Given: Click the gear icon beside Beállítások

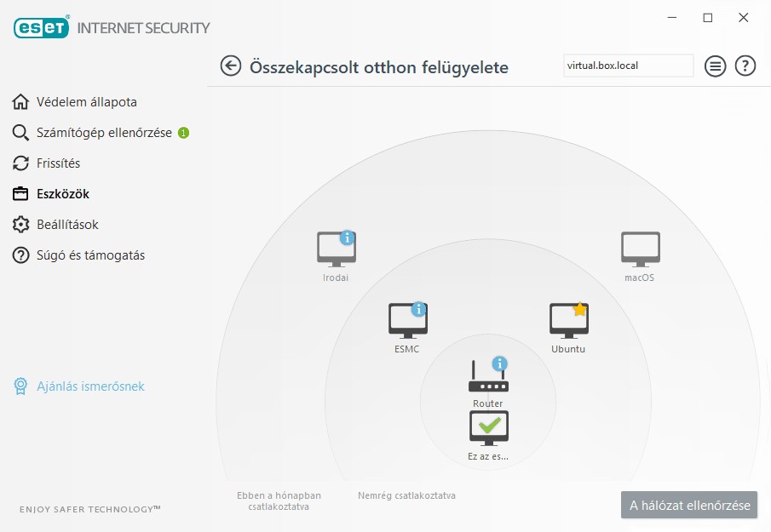Looking at the screenshot, I should (20, 225).
